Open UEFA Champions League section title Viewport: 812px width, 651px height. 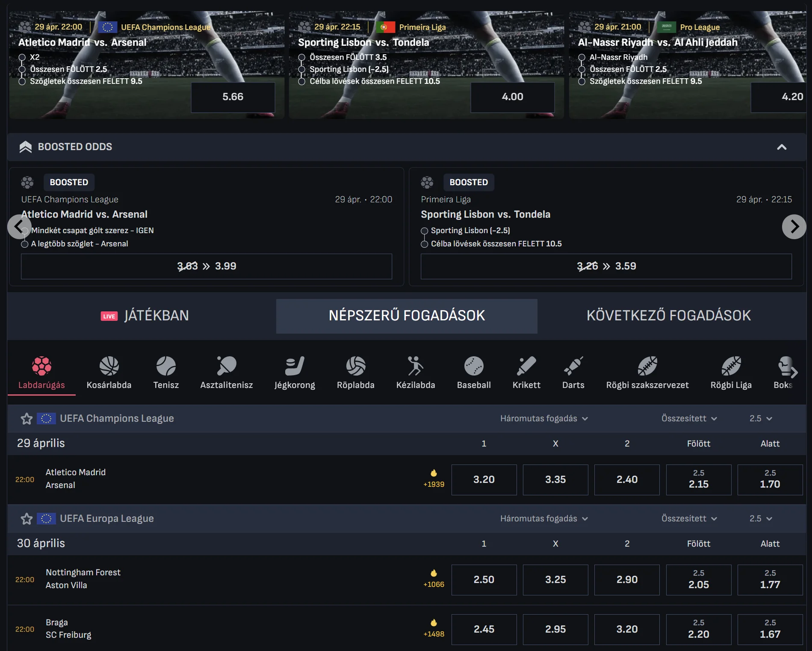(x=117, y=418)
